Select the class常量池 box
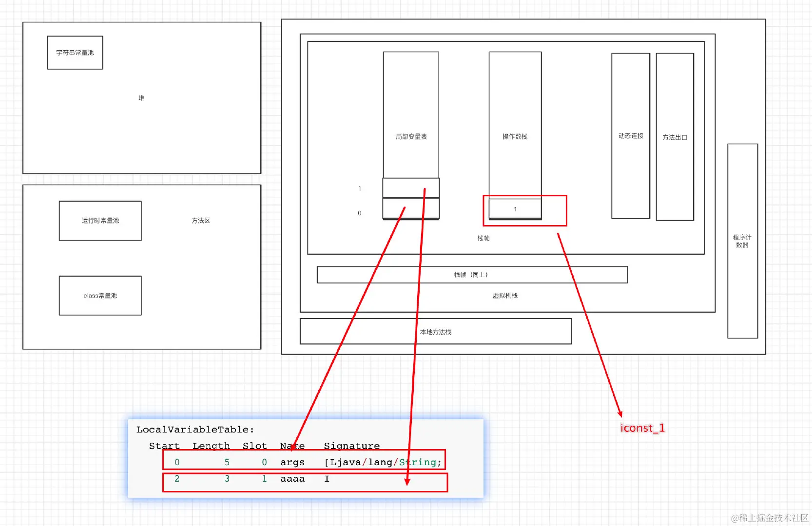812x526 pixels. tap(100, 296)
